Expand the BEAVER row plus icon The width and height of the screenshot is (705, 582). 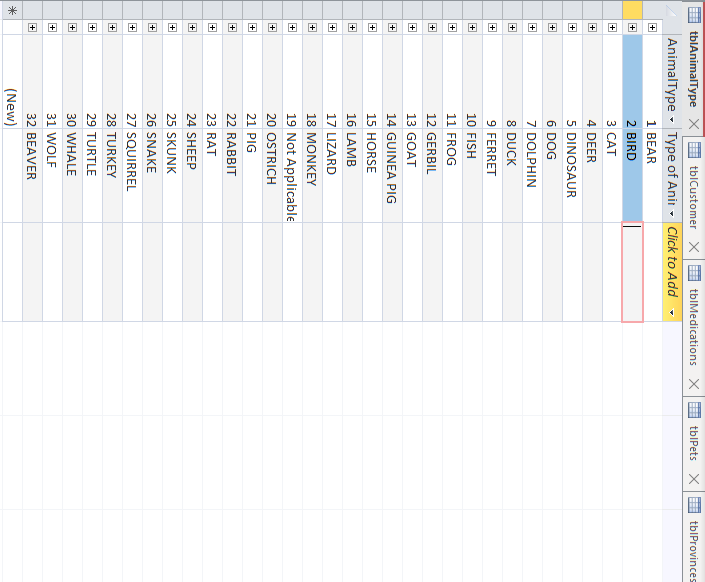[32, 27]
